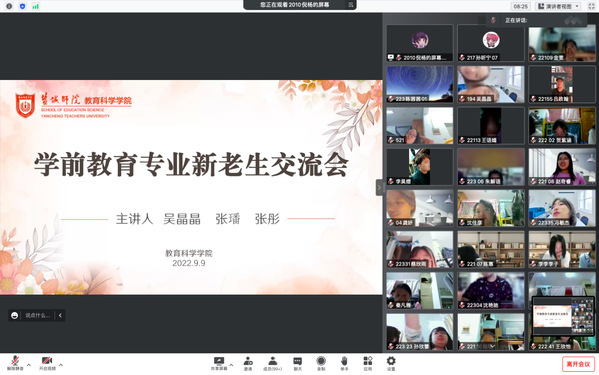
Task: Open the Speaker View layout dropdown
Action: point(559,6)
